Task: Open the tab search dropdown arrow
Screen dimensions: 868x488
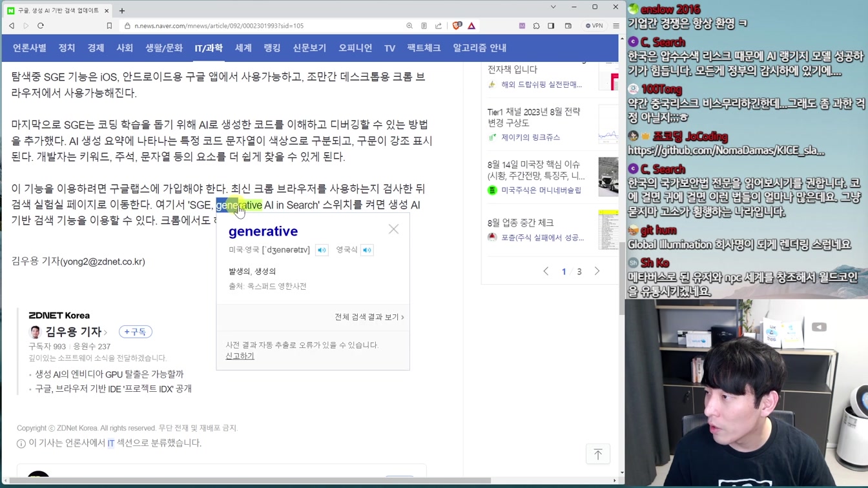Action: pyautogui.click(x=553, y=7)
